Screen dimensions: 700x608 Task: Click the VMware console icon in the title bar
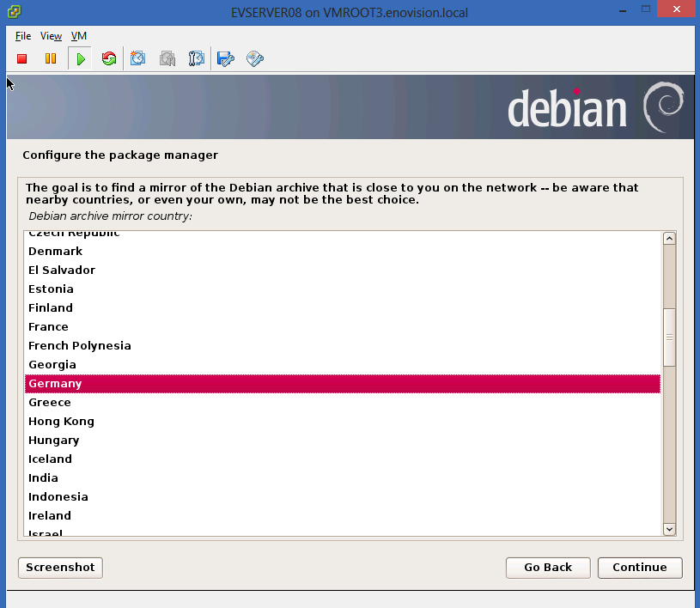pyautogui.click(x=14, y=12)
